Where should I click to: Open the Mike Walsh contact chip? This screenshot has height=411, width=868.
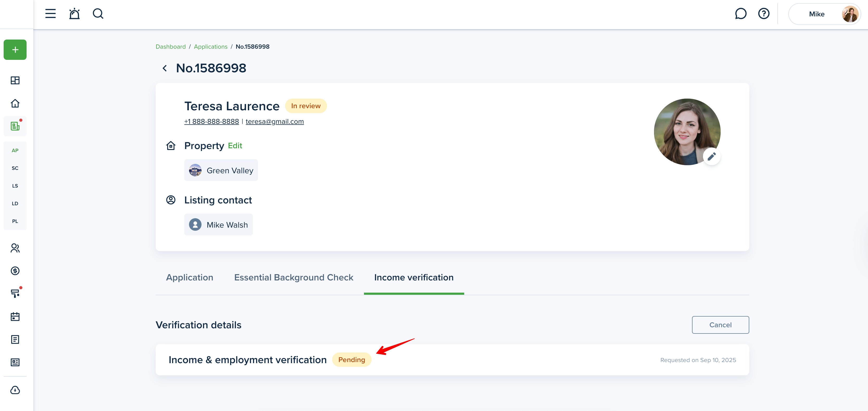pos(218,225)
